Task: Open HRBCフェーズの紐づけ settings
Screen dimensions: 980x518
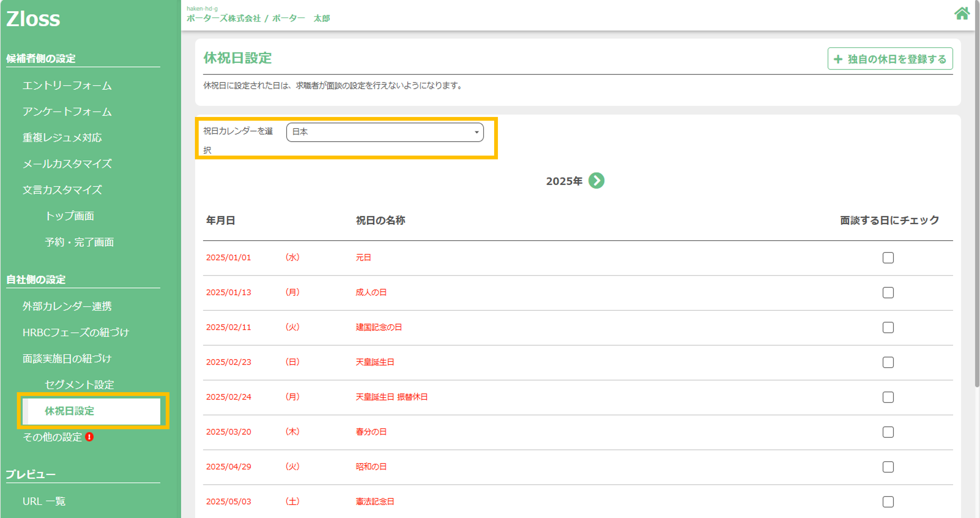Action: (x=76, y=333)
